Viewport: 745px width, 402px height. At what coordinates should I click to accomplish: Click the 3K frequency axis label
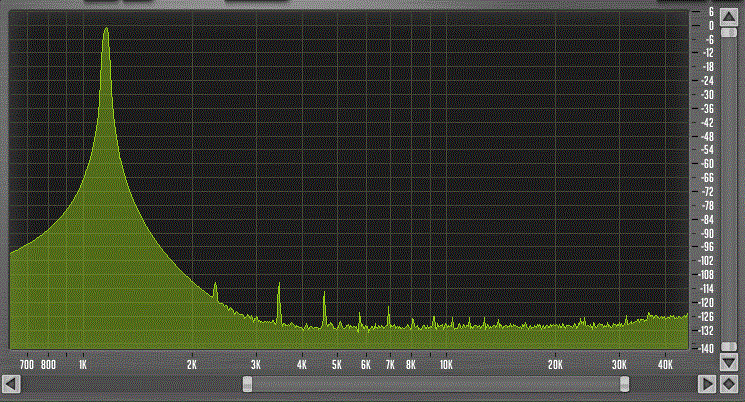[256, 365]
